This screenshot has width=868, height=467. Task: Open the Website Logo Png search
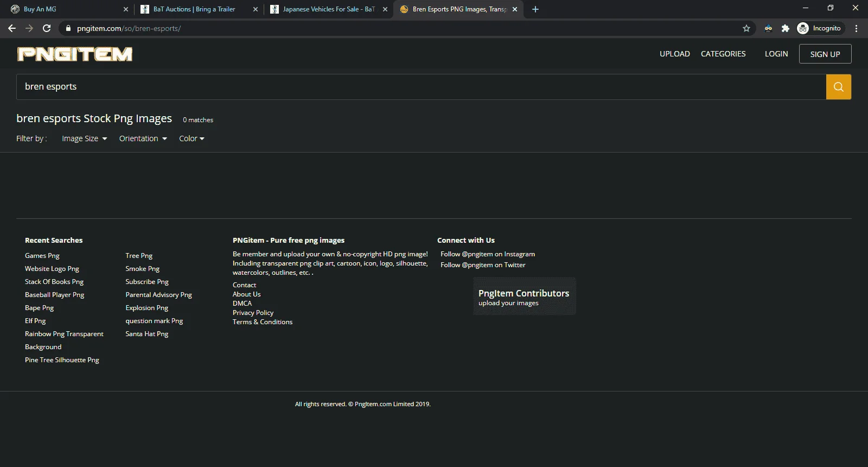click(x=52, y=269)
